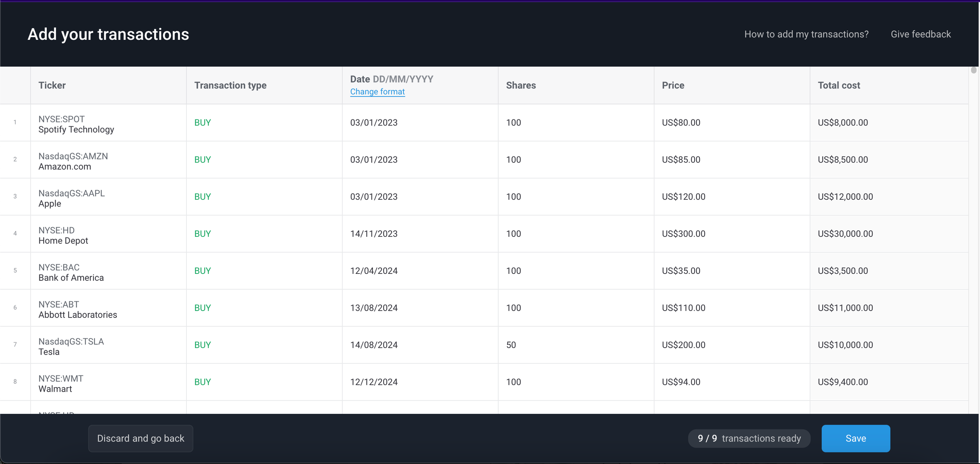The width and height of the screenshot is (980, 464).
Task: Click the Ticker column header
Action: 108,85
